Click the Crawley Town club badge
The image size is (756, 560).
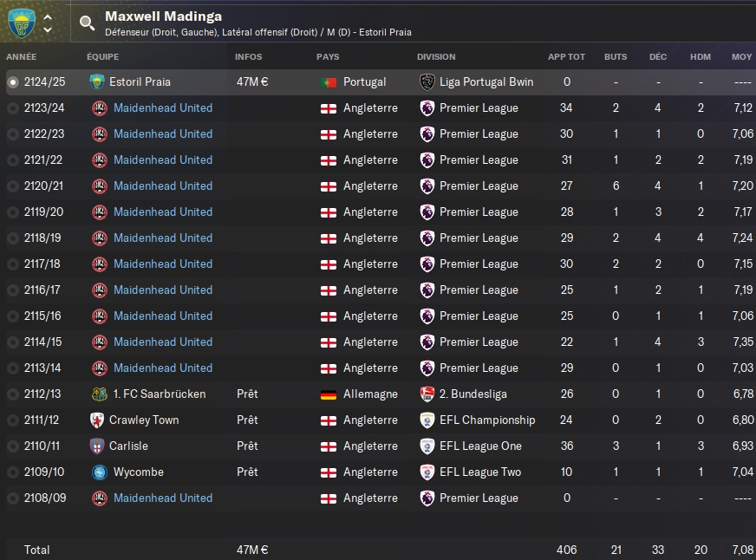point(97,420)
